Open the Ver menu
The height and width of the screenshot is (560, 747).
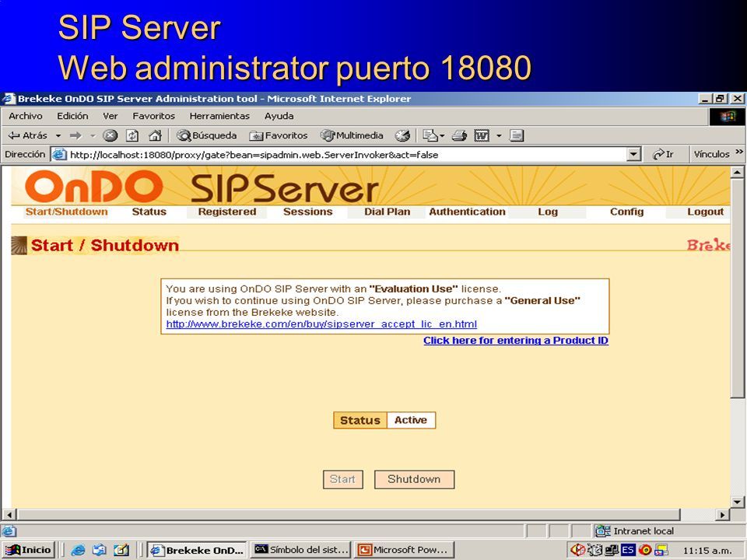click(110, 116)
